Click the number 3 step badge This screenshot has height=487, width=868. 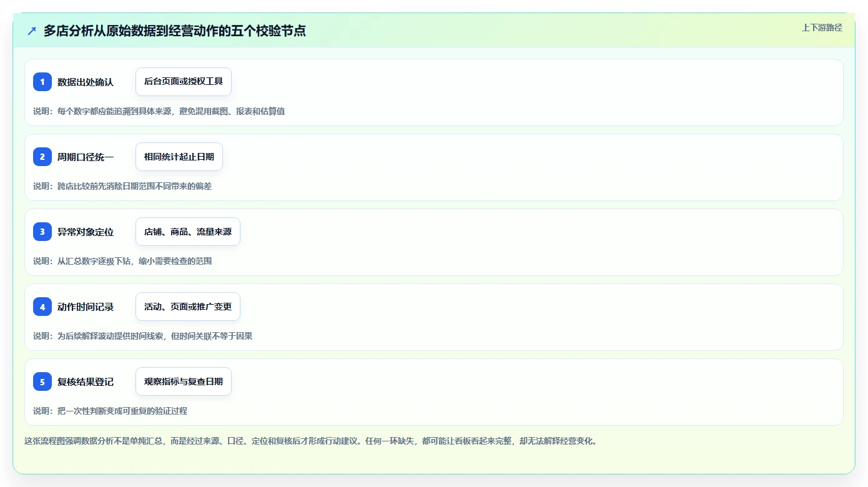click(42, 232)
